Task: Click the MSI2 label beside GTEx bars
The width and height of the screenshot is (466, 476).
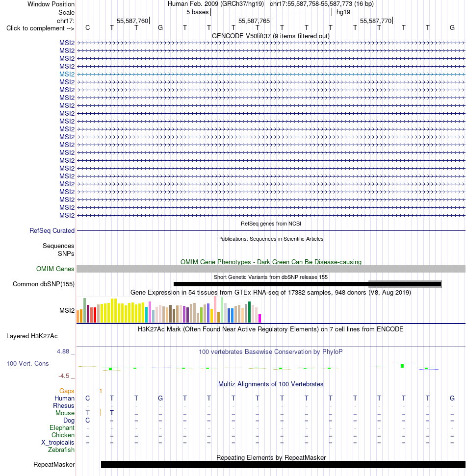Action: (67, 310)
